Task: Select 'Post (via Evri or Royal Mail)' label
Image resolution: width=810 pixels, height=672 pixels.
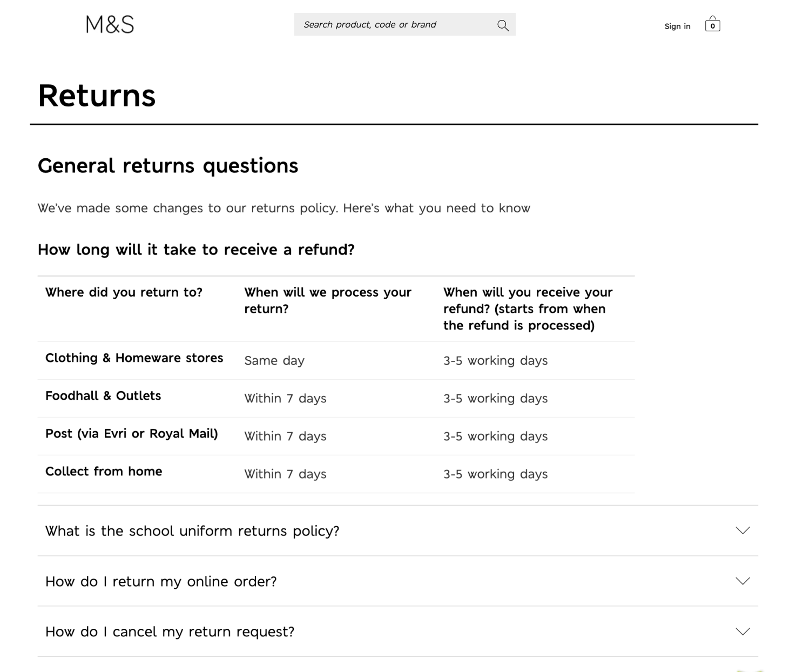Action: pyautogui.click(x=131, y=434)
